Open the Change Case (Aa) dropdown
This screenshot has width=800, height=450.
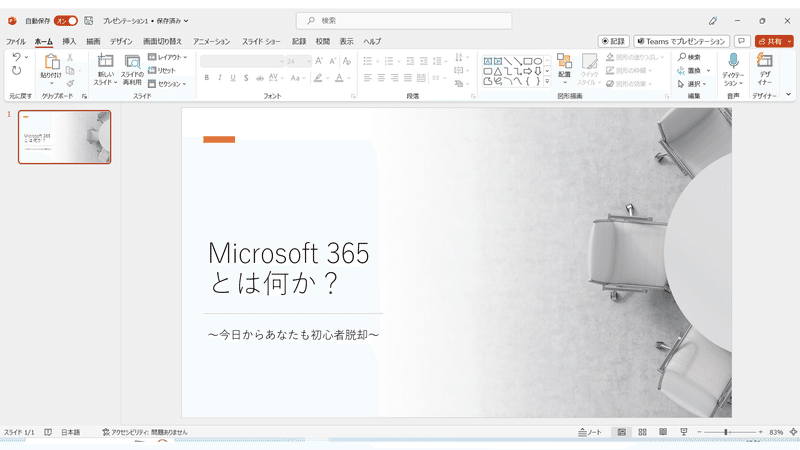[297, 78]
